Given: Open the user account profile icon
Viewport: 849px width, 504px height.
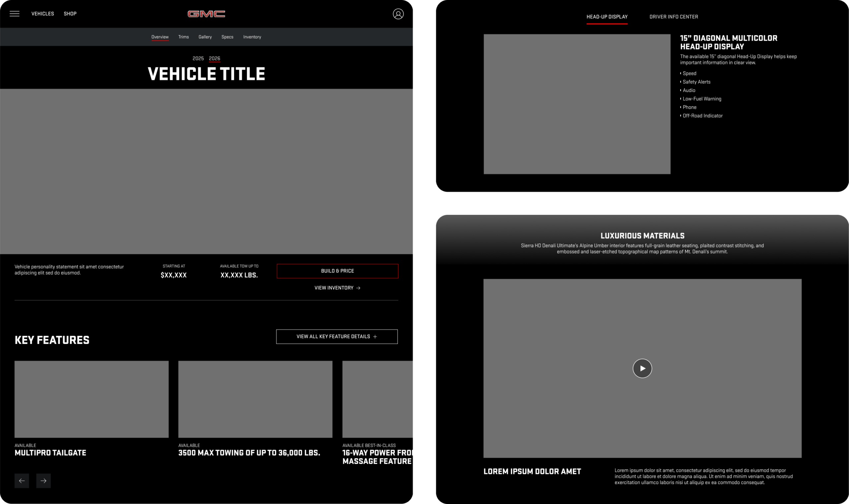Looking at the screenshot, I should click(x=398, y=14).
